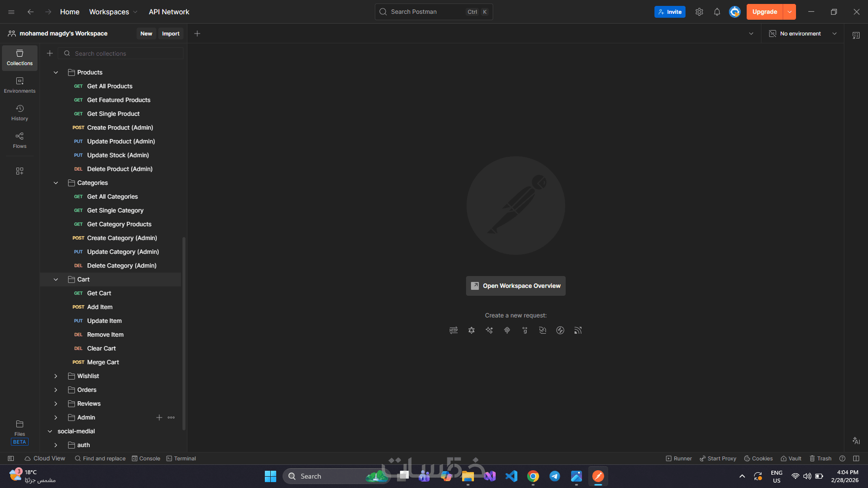Expand the Orders folder
The image size is (868, 488).
[x=56, y=390]
